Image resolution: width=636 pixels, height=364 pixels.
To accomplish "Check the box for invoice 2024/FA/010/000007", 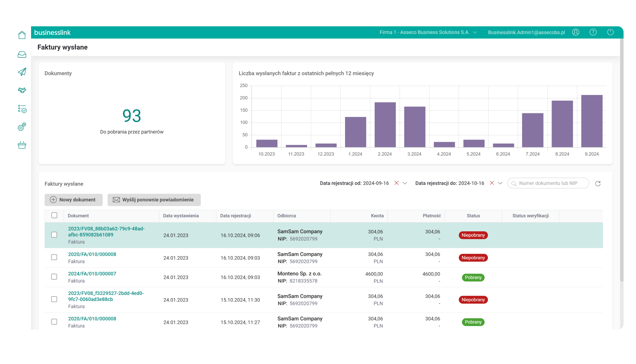I will click(x=54, y=277).
